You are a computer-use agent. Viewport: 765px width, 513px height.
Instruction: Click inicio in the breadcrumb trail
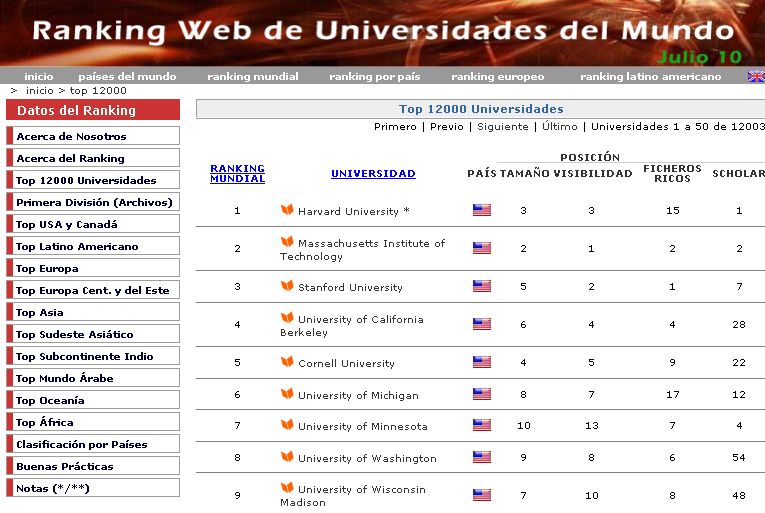tap(40, 91)
